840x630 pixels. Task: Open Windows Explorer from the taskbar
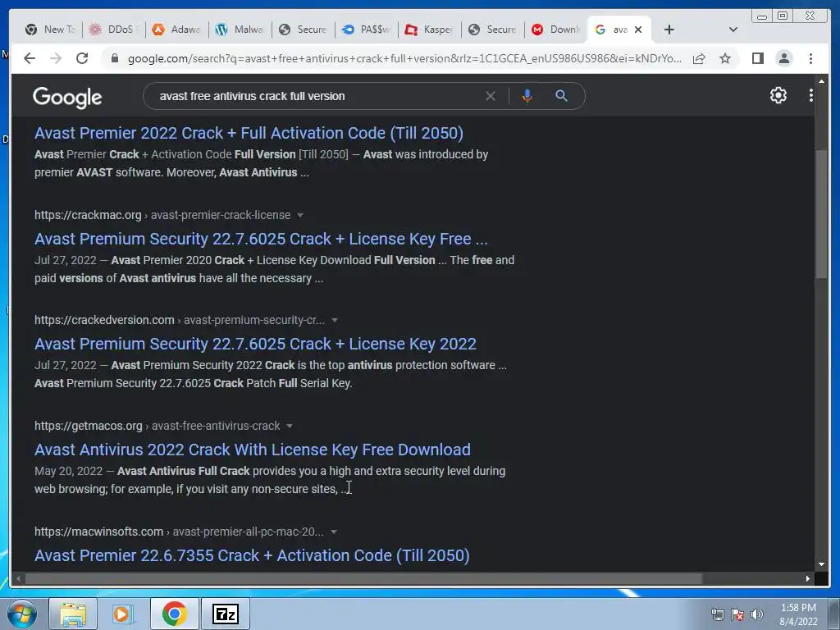(73, 614)
